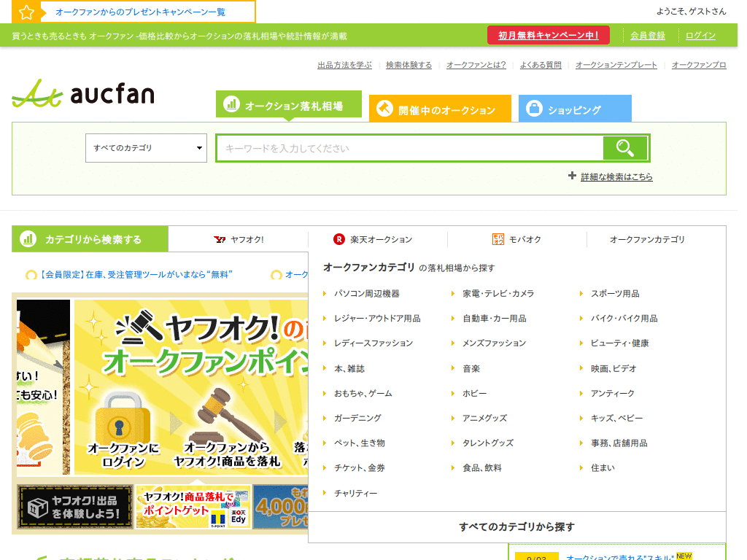Viewport: 747px width, 560px height.
Task: Open the バイク・バイク用品 category
Action: 624,319
